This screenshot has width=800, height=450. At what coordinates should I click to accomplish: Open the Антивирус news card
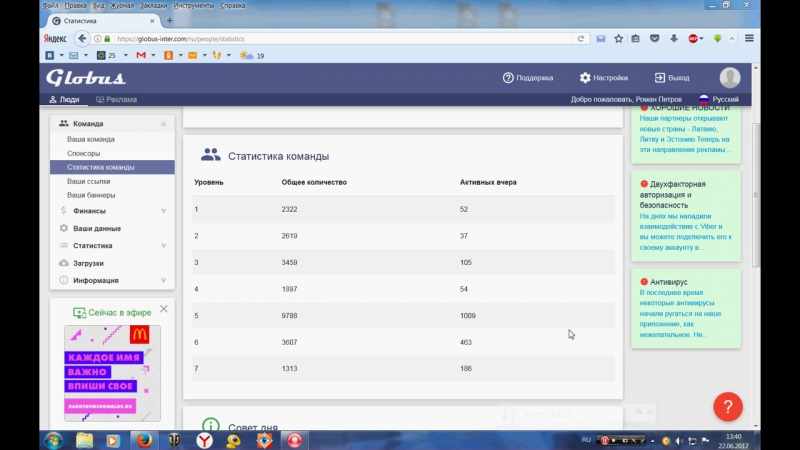[x=686, y=308]
